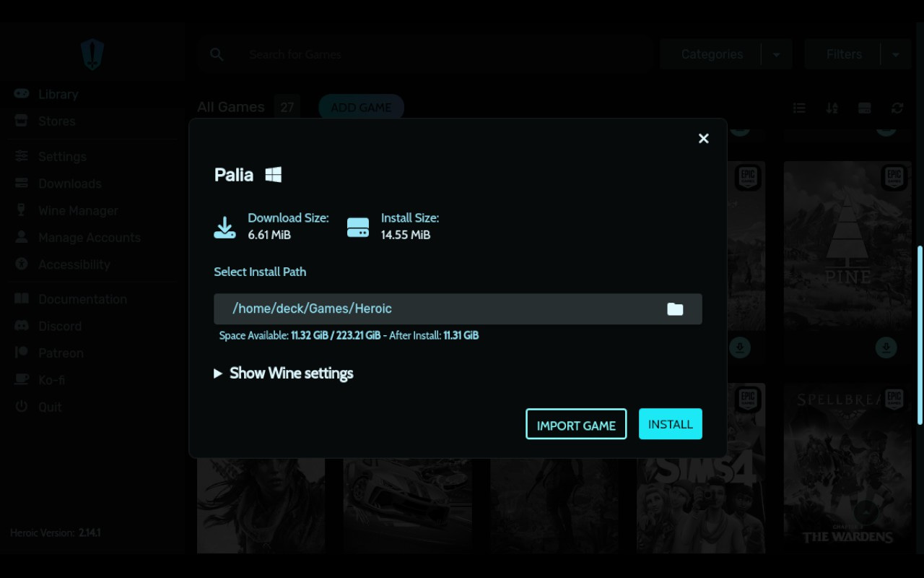
Task: Open Stores in the sidebar
Action: [56, 121]
